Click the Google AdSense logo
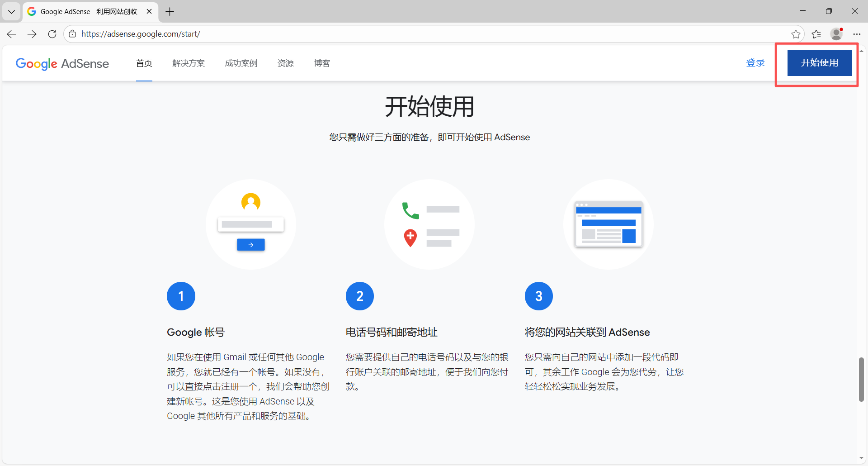 (x=62, y=63)
